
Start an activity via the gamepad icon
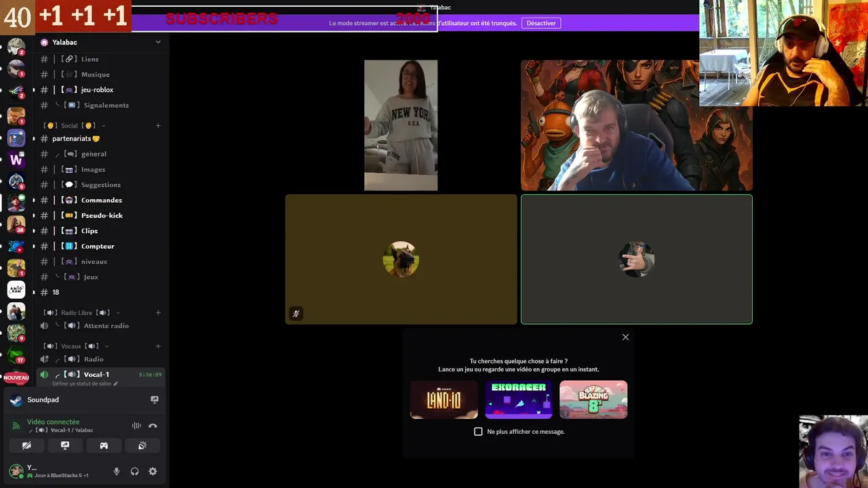(104, 445)
